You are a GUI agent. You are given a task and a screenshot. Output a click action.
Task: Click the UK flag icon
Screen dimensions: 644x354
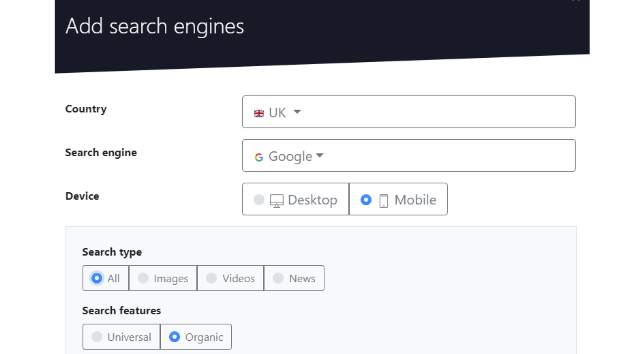[259, 113]
